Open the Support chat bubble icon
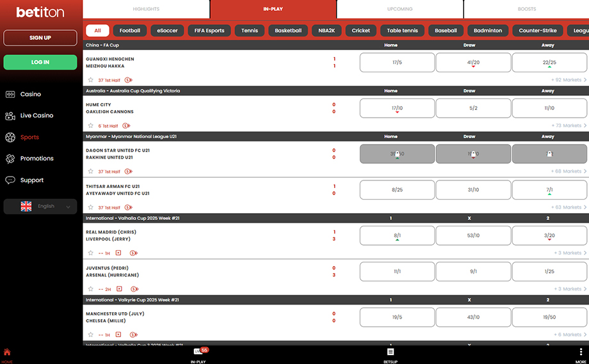Image resolution: width=589 pixels, height=364 pixels. coord(10,180)
